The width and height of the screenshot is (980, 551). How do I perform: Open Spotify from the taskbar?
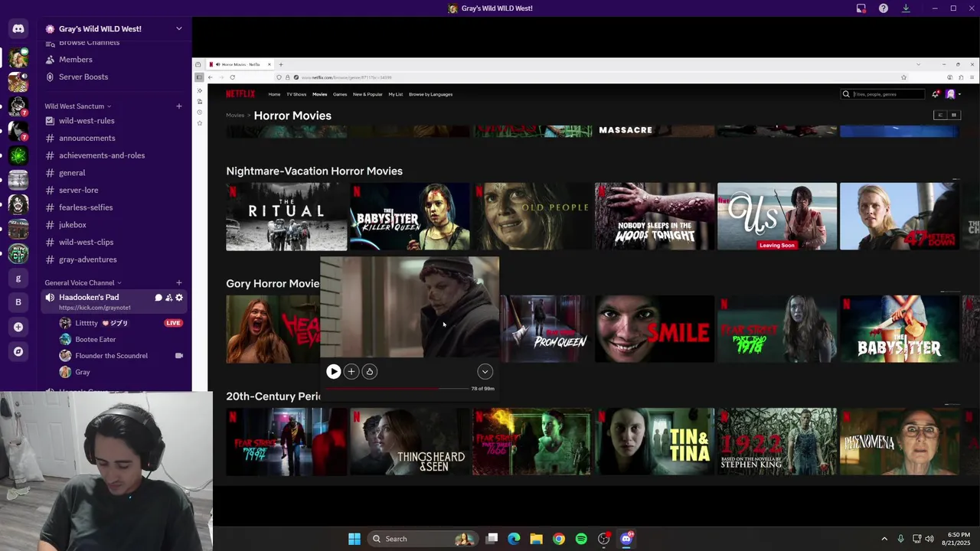(581, 539)
